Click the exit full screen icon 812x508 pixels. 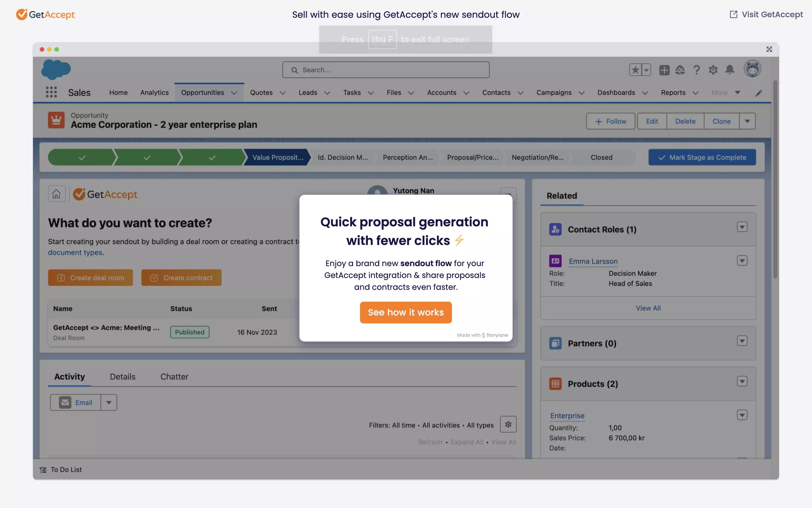tap(769, 49)
